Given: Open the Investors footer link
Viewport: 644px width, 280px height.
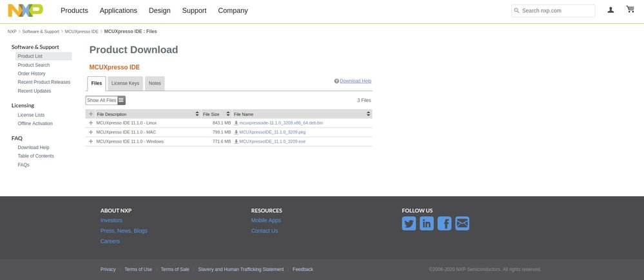Looking at the screenshot, I should [112, 221].
